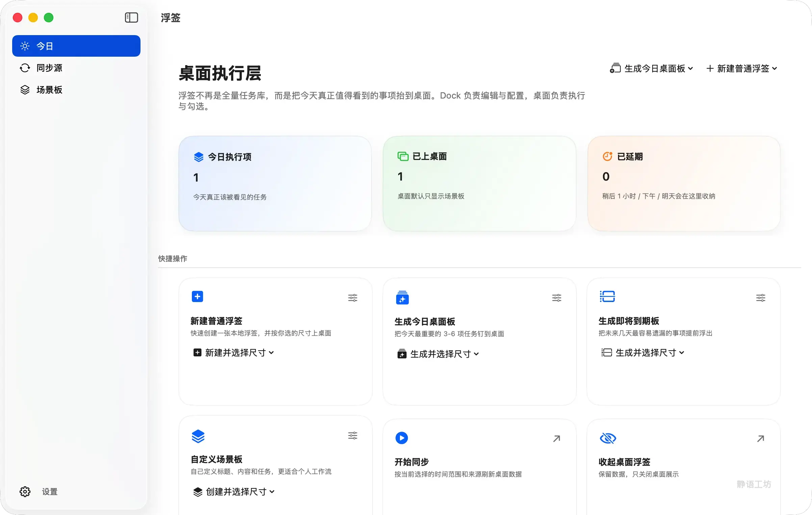Click settings sliders icon on 生成今日桌面板 card
Viewport: 812px width, 515px height.
point(557,298)
